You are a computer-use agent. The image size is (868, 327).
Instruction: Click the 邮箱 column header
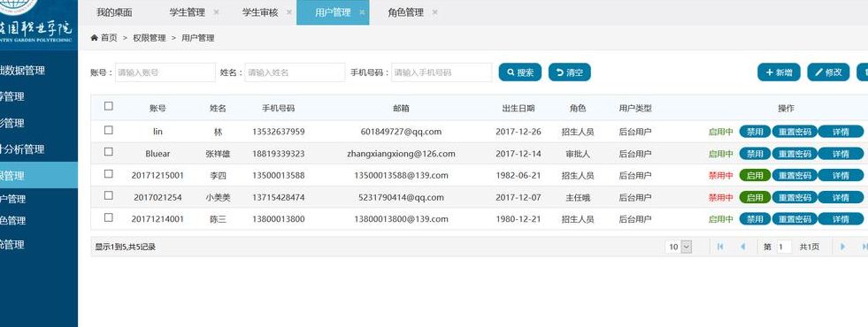tap(401, 109)
